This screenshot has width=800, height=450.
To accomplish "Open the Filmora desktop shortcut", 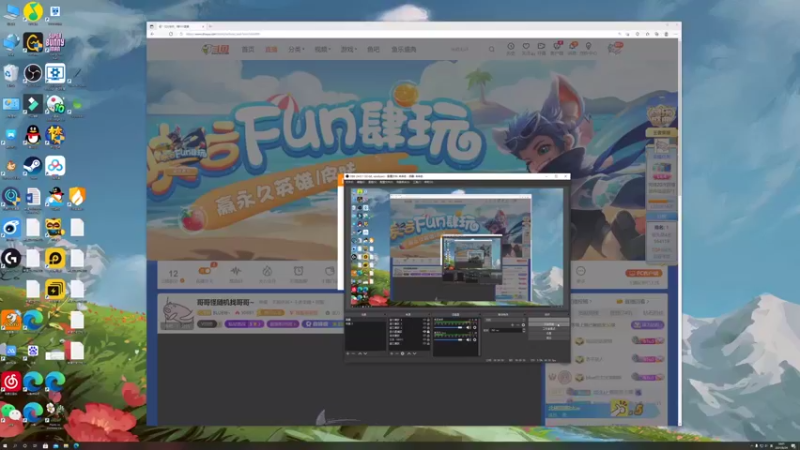I will (33, 104).
